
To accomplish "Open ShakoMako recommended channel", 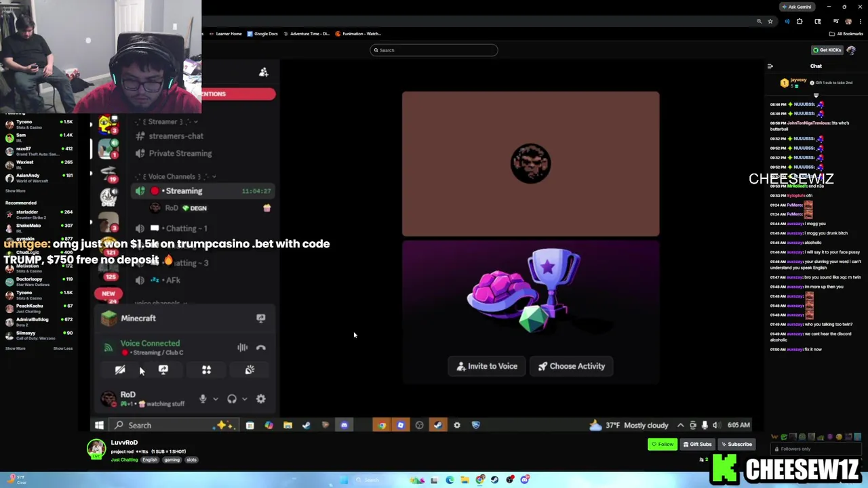I will click(39, 228).
